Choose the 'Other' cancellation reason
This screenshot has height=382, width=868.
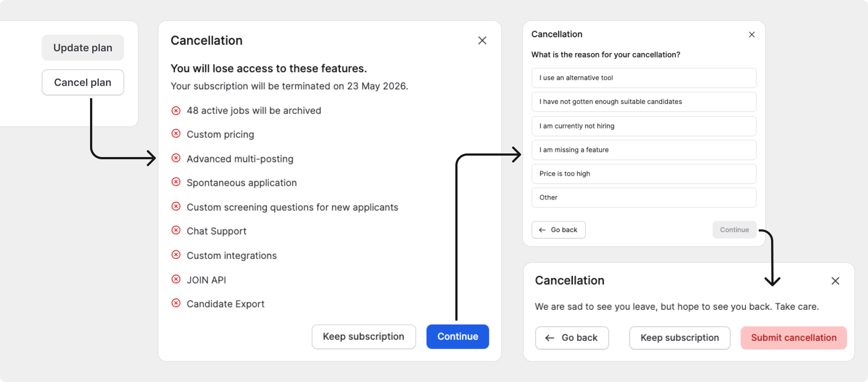coord(643,198)
